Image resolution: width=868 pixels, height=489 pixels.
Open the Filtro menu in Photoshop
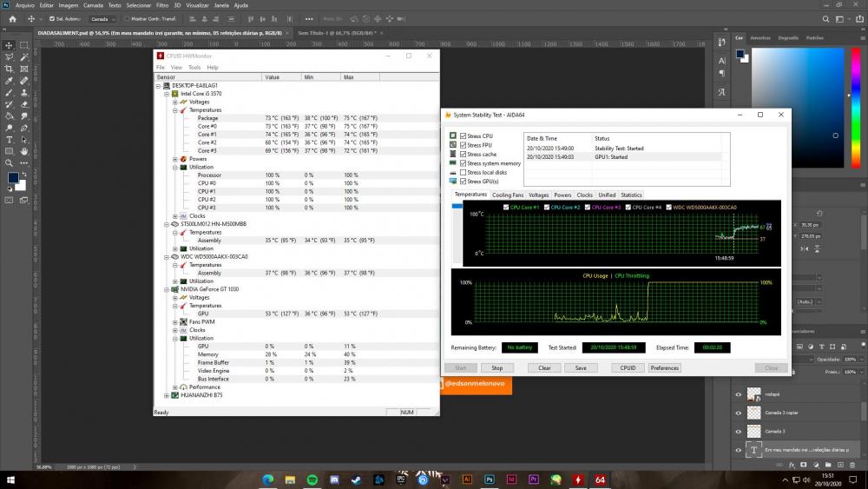(x=162, y=5)
